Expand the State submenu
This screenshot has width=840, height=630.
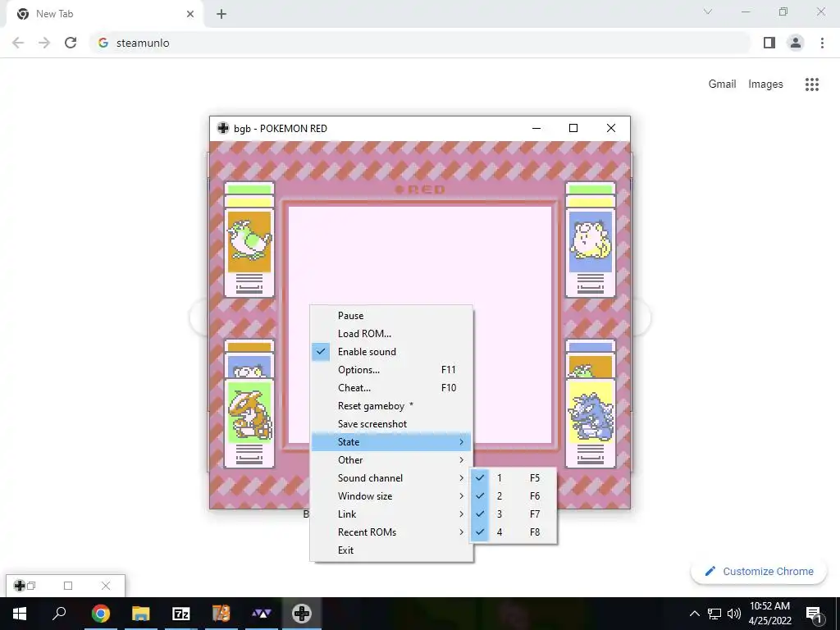[391, 442]
